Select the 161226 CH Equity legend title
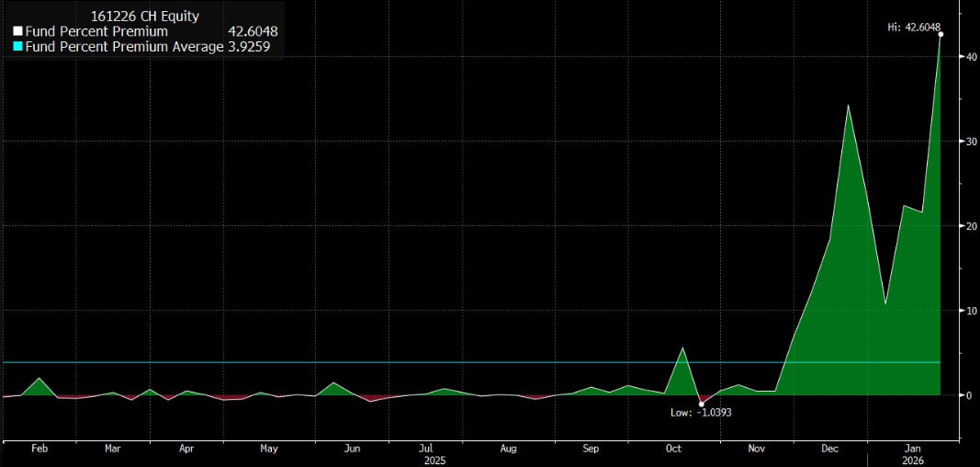 point(143,17)
